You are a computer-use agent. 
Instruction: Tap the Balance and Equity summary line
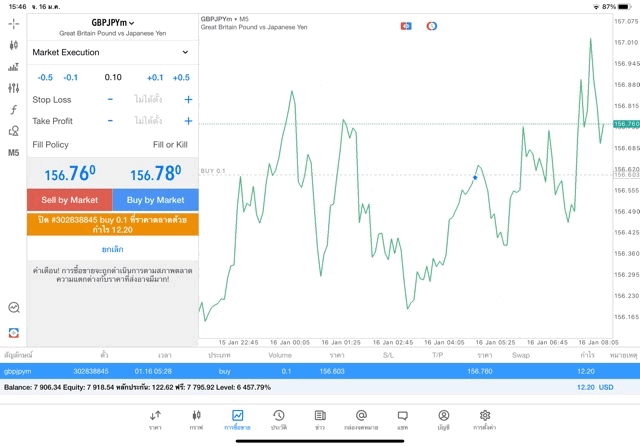(137, 387)
